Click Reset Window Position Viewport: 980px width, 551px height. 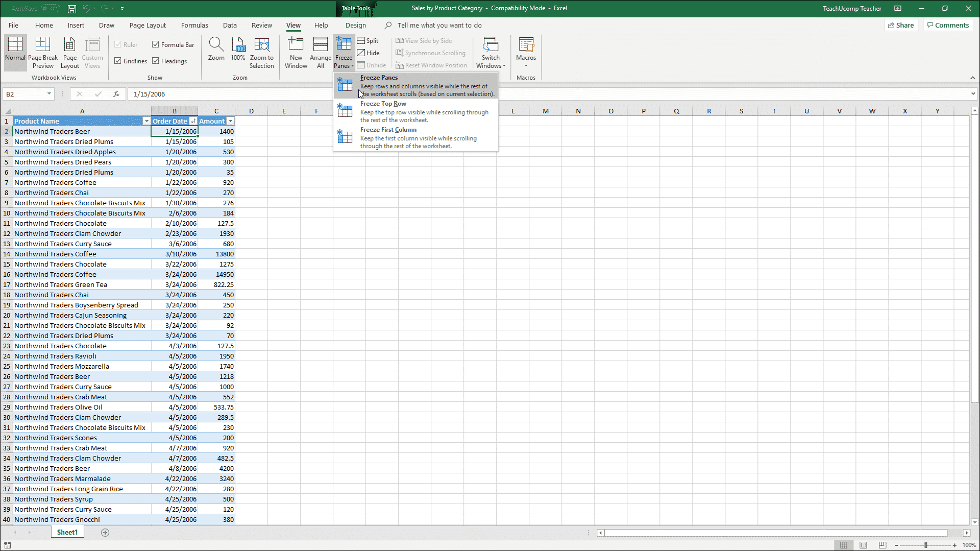point(431,65)
